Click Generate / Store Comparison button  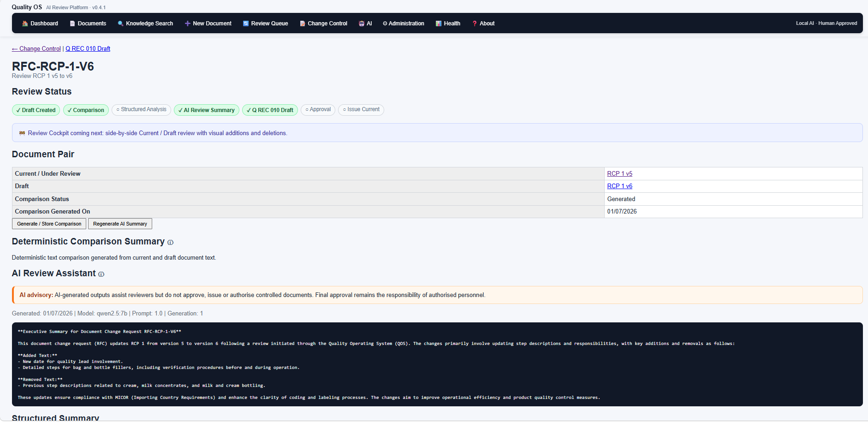[x=49, y=224]
